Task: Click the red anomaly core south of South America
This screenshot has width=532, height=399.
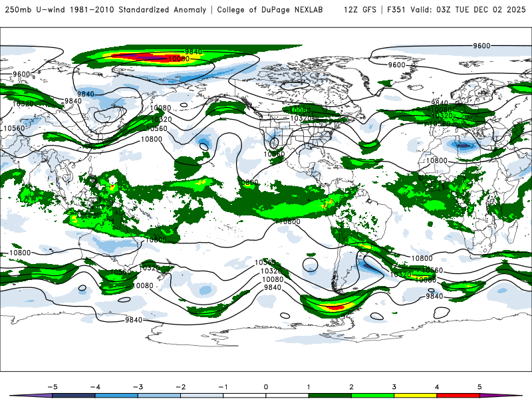Action: pyautogui.click(x=335, y=307)
